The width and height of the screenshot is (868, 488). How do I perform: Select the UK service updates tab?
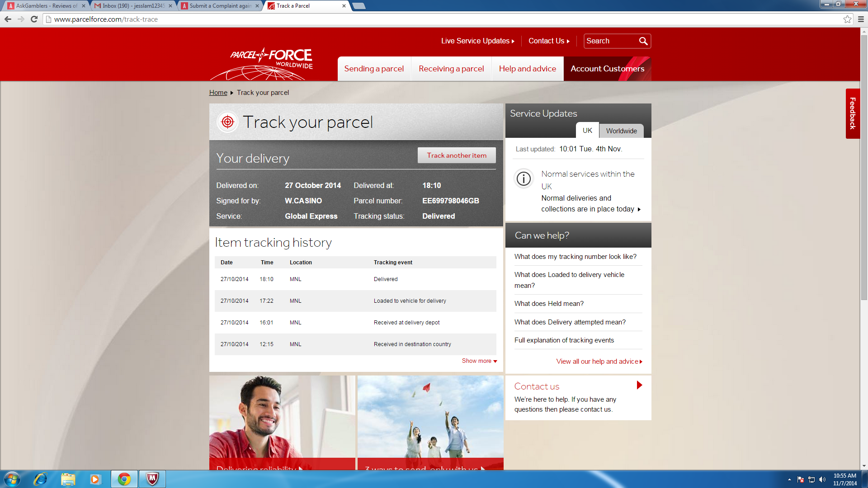587,131
